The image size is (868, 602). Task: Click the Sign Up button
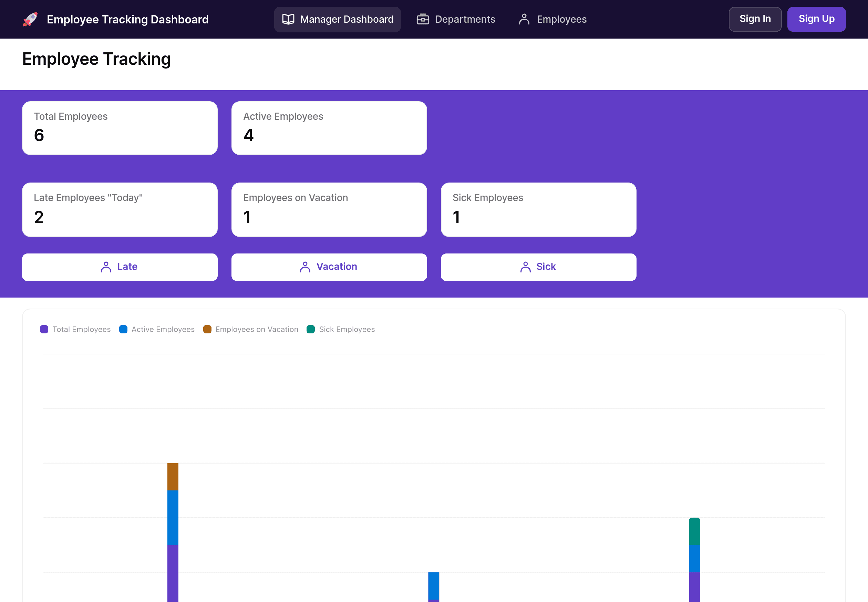pyautogui.click(x=817, y=19)
